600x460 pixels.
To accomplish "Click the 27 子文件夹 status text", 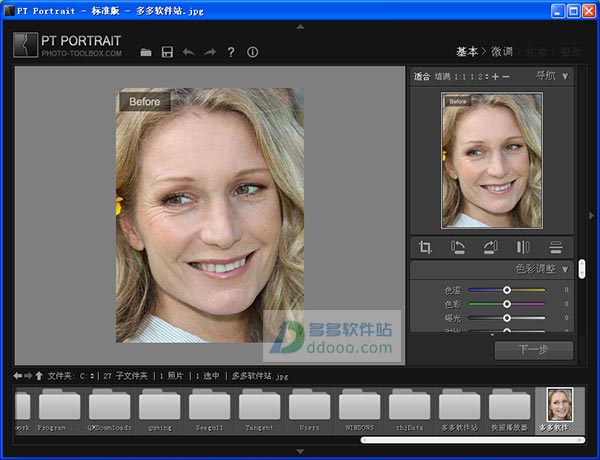I will click(125, 376).
